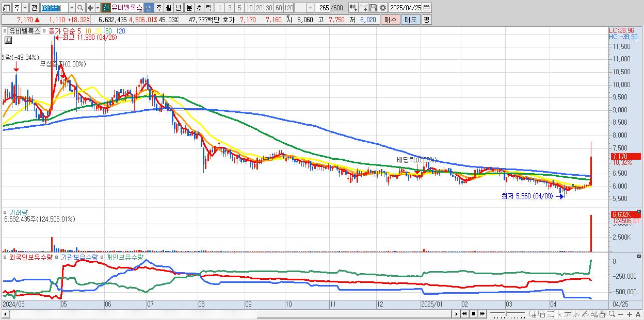Click the rewind button in bottom toolbar
This screenshot has height=320, width=644.
click(x=464, y=314)
